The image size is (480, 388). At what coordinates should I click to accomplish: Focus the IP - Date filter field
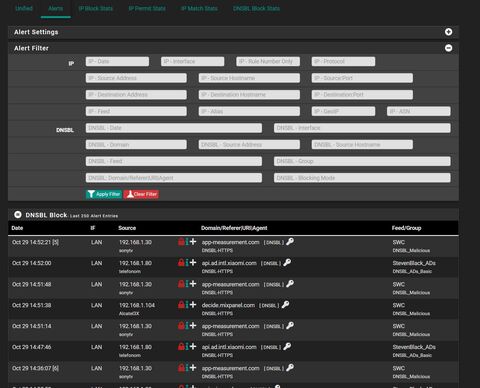pos(117,61)
